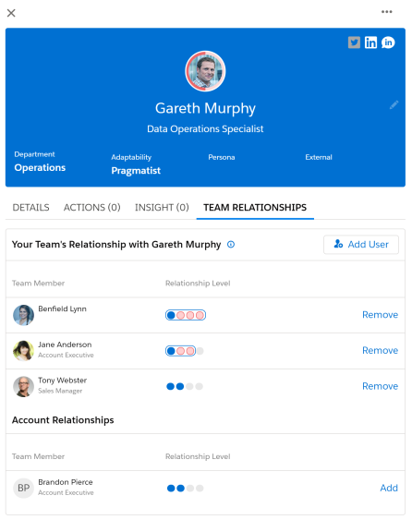This screenshot has width=412, height=532.
Task: Select the Team Relationships tab
Action: tap(255, 207)
